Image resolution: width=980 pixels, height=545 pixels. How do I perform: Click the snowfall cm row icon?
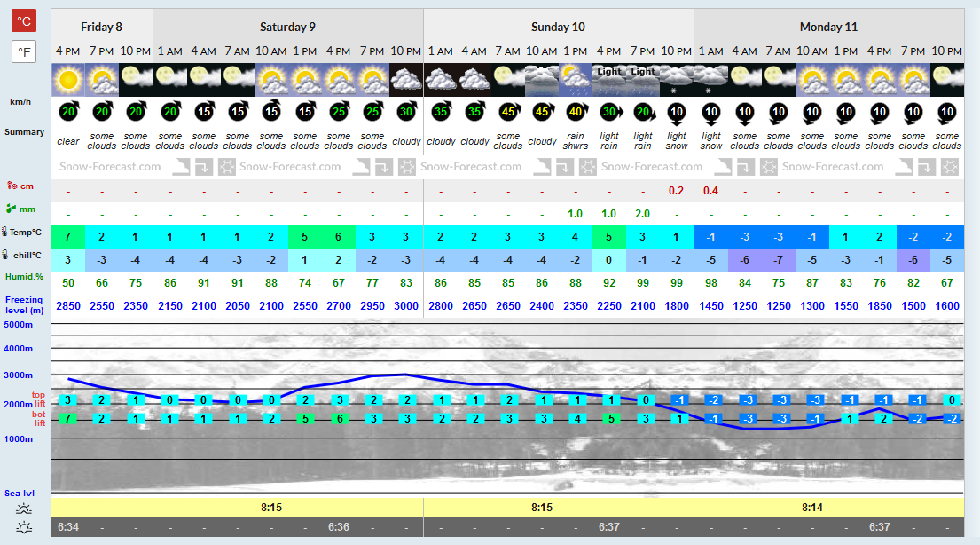(x=12, y=186)
